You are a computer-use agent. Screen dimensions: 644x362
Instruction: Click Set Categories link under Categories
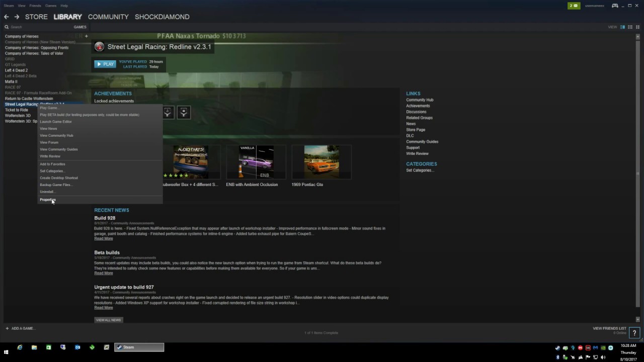(420, 170)
